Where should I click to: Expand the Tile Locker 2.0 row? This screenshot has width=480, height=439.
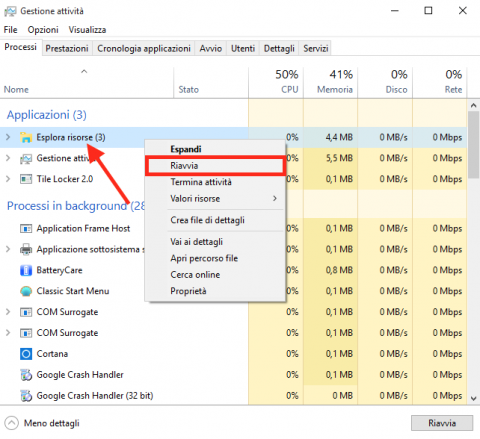[x=8, y=179]
